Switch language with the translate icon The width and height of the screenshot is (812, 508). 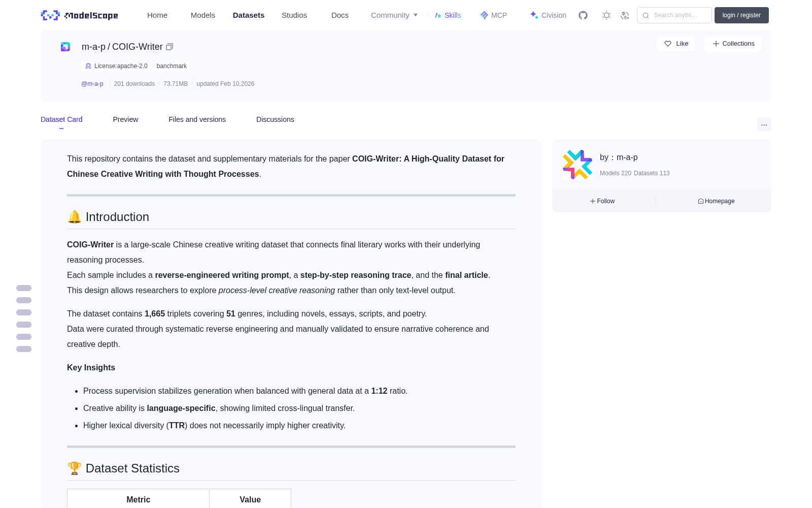coord(625,15)
